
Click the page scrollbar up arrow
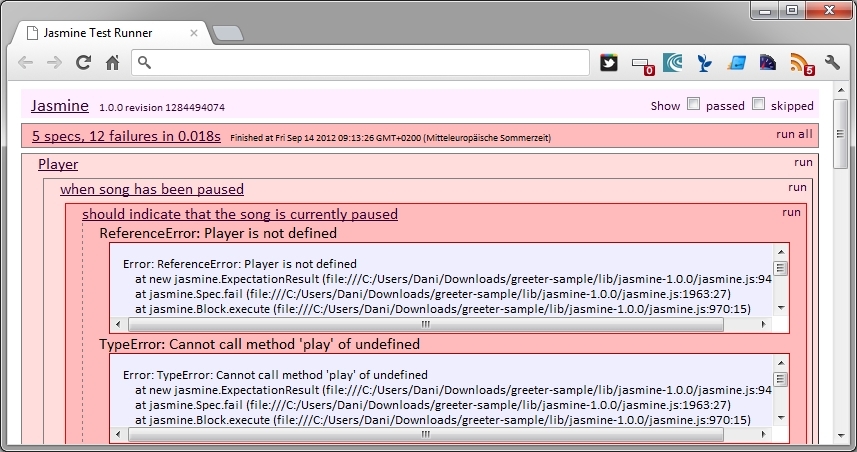(841, 90)
